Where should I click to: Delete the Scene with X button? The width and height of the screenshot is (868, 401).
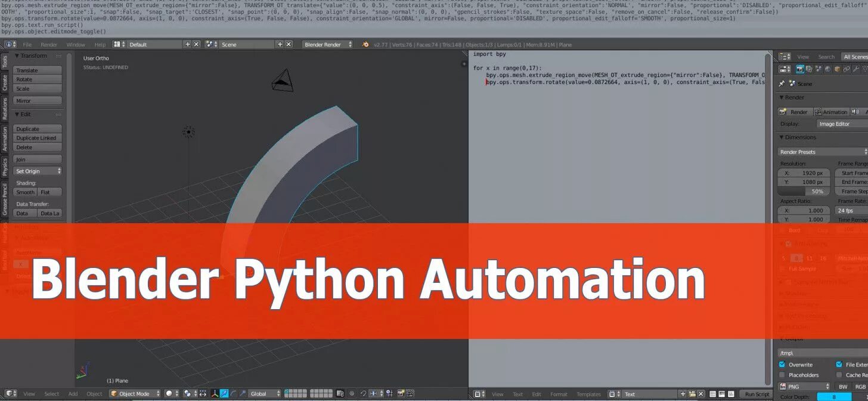tap(289, 44)
